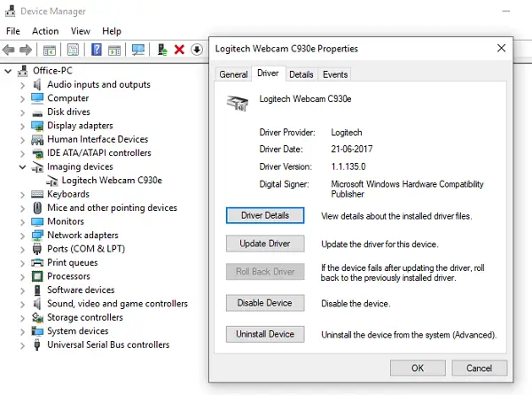Click the Properties toolbar icon
The image size is (532, 395).
click(x=73, y=50)
